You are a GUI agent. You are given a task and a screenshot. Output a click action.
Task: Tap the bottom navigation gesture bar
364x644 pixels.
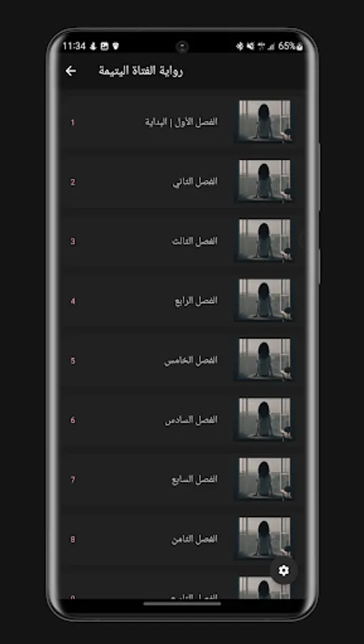pos(182,604)
